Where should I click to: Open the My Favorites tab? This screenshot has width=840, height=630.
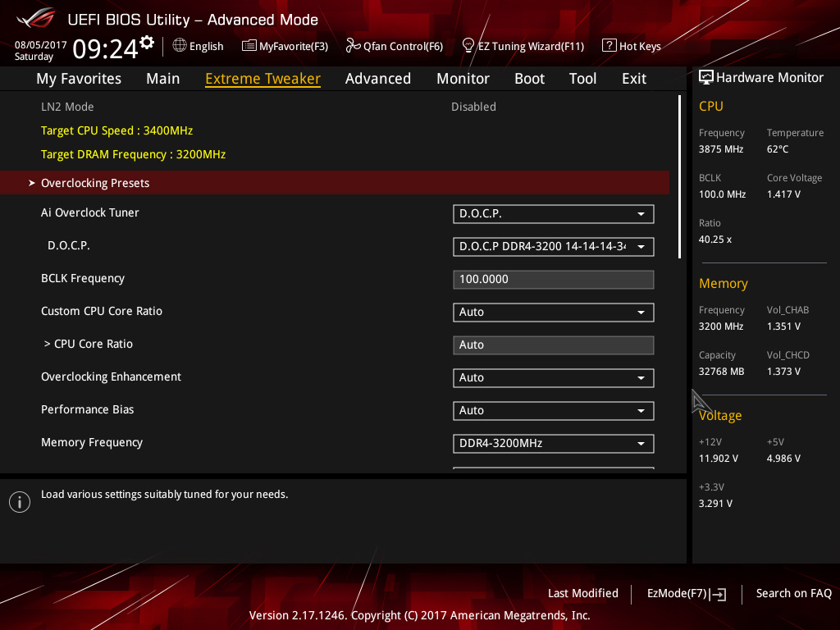click(x=79, y=79)
